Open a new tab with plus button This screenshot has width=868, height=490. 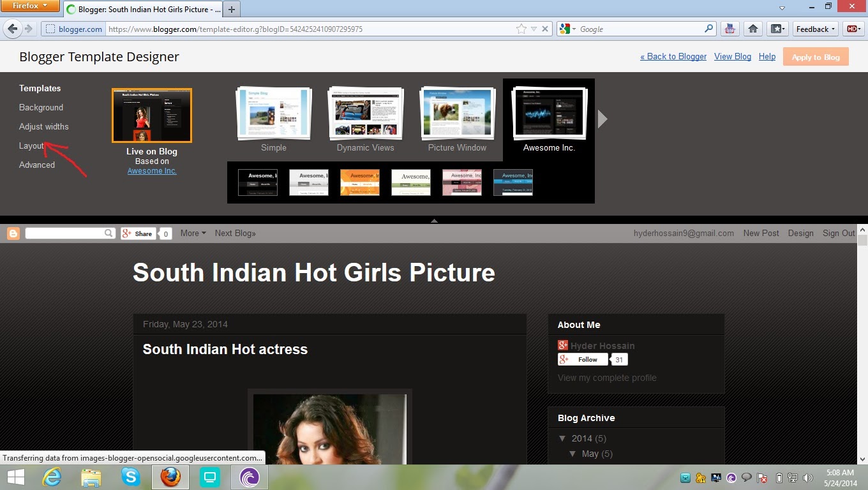(232, 10)
